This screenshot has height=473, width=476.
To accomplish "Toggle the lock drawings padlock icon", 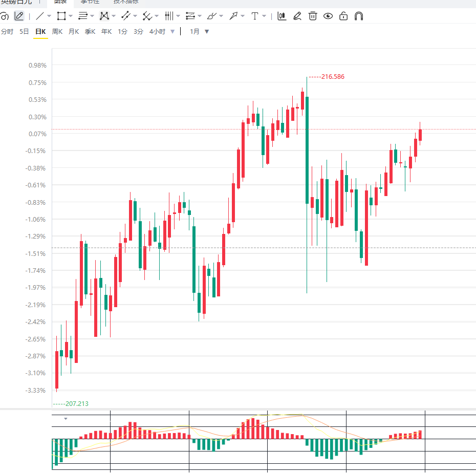I will tap(343, 16).
